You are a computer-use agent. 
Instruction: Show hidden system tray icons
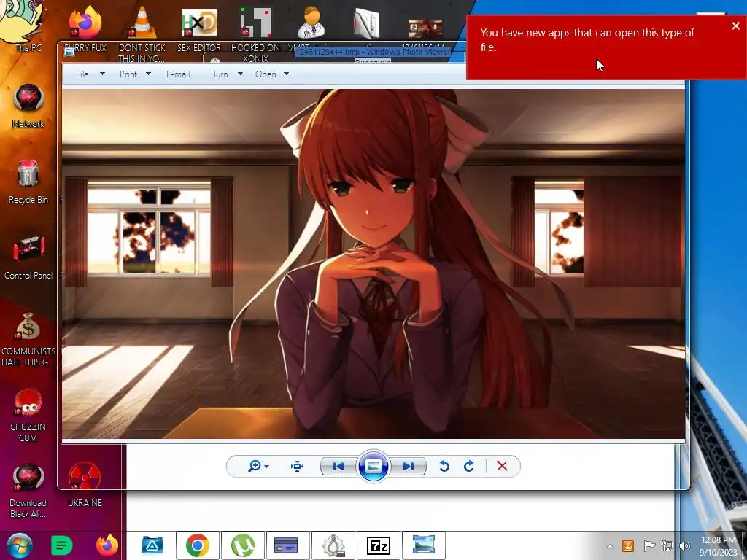610,546
